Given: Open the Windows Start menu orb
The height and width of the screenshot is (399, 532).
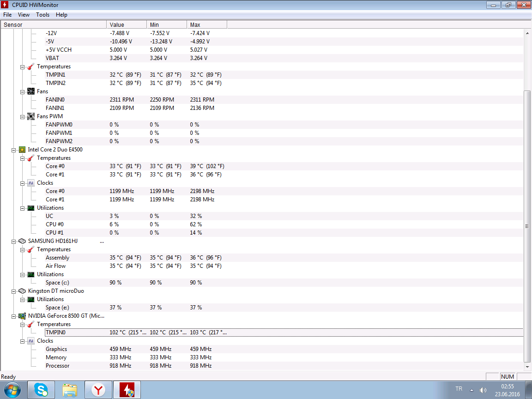Looking at the screenshot, I should (12, 389).
